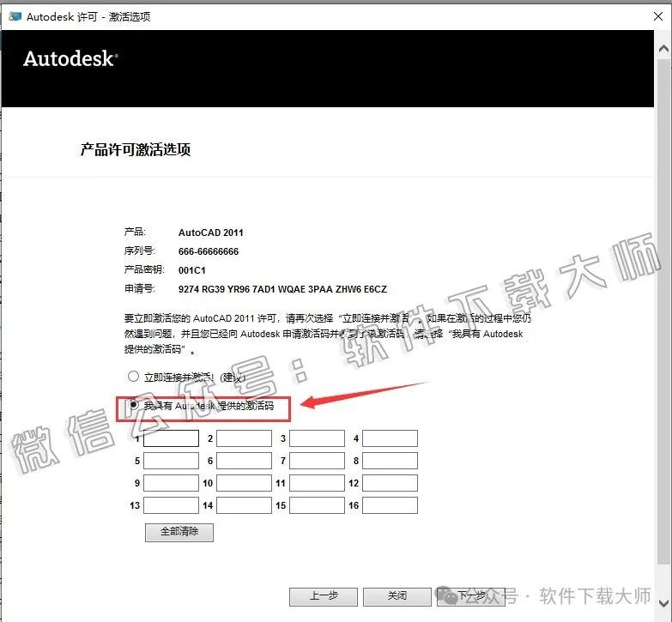Click activation code field 9
Screen dimensions: 672x622
coord(171,483)
